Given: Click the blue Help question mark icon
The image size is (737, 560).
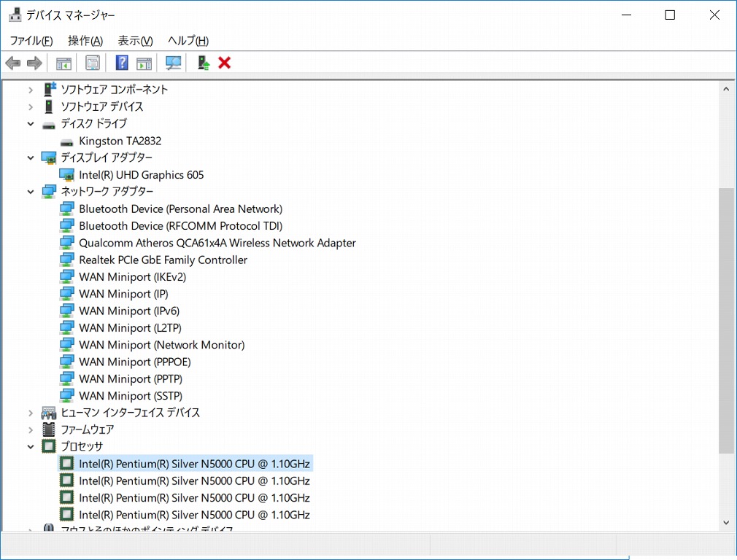Looking at the screenshot, I should [x=122, y=63].
